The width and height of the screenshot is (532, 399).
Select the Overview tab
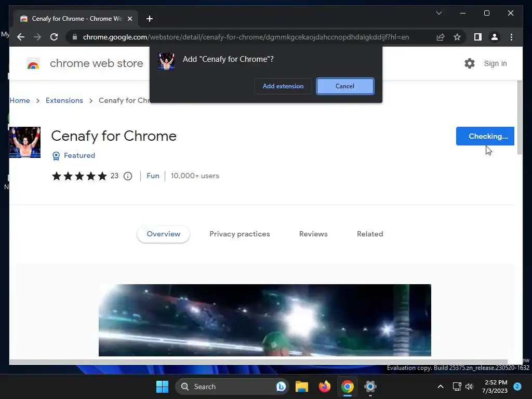(164, 234)
